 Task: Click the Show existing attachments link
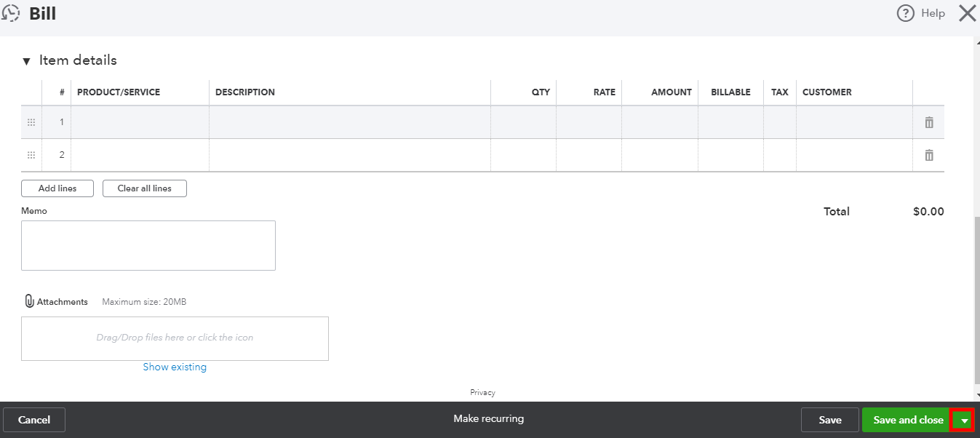(x=175, y=367)
